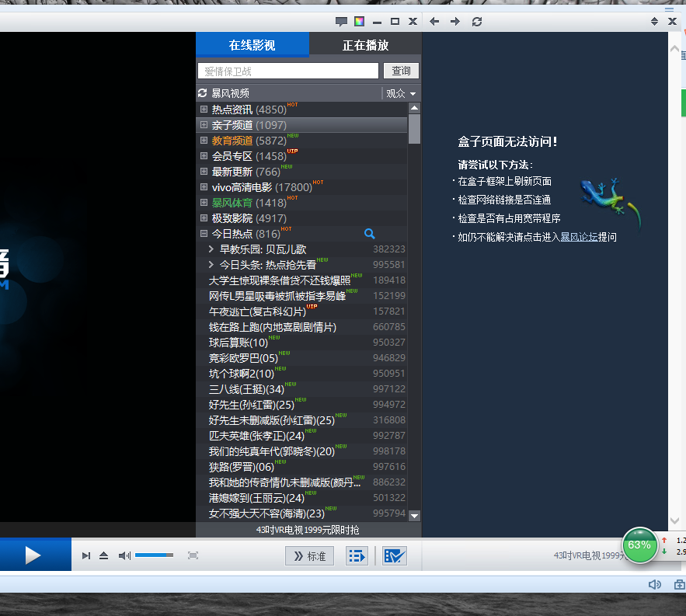Open the 暴风论坛 link

tap(579, 237)
